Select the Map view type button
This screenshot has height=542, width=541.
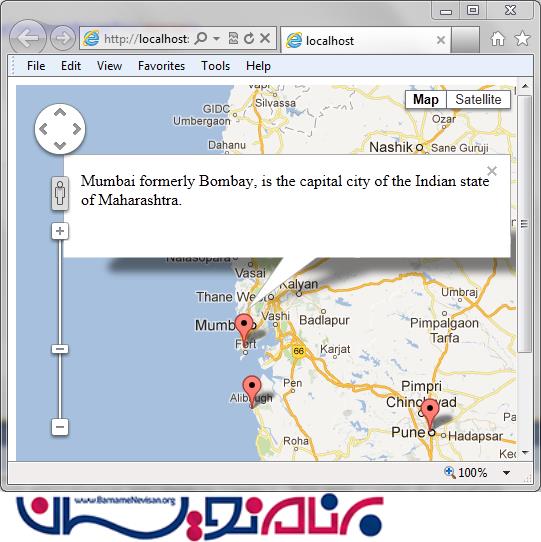(426, 100)
